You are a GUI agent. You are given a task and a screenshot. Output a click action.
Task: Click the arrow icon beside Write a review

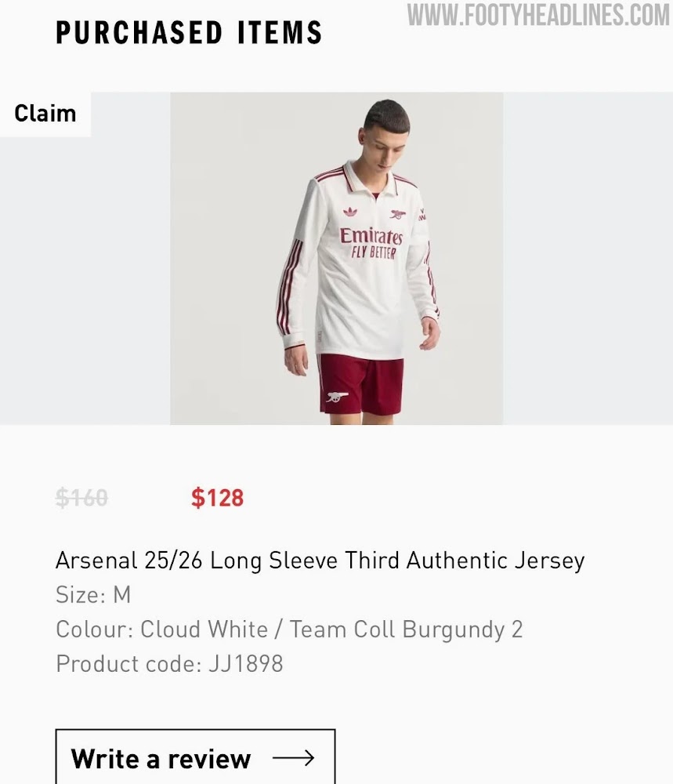[293, 758]
